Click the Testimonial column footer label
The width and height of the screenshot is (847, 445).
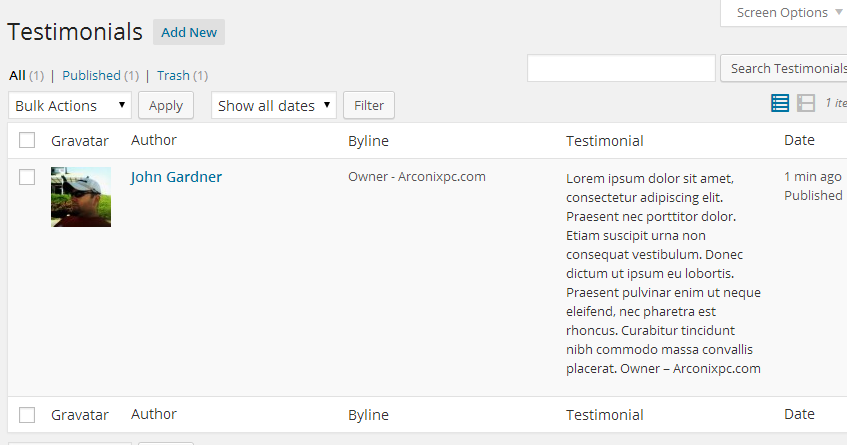605,415
